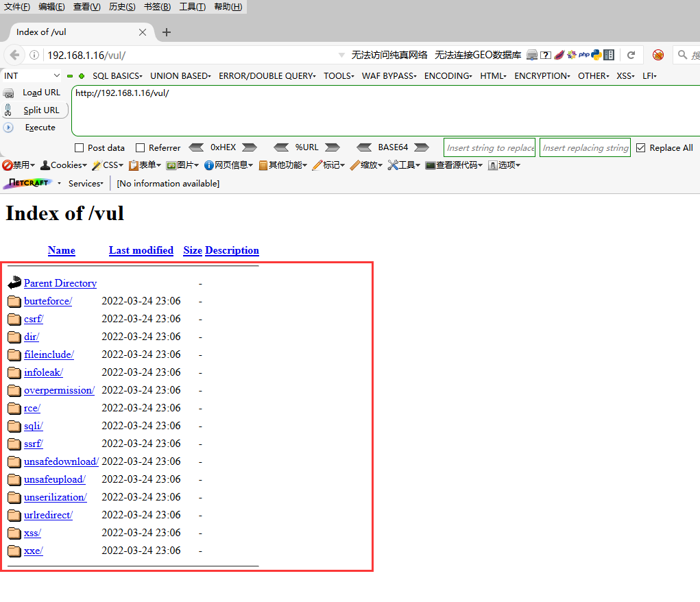Viewport: 700px width, 602px height.
Task: Click the %URL right arrow button
Action: pos(332,147)
